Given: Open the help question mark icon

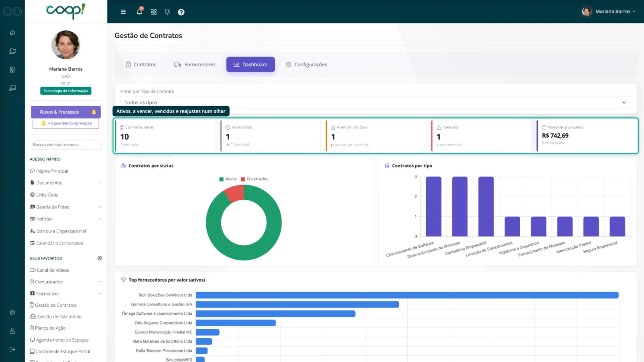Looking at the screenshot, I should pyautogui.click(x=181, y=12).
